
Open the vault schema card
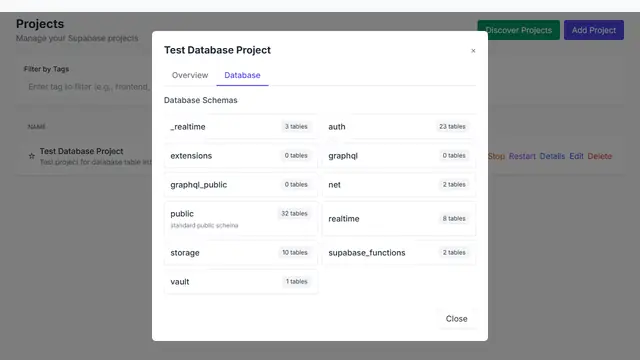pyautogui.click(x=241, y=282)
